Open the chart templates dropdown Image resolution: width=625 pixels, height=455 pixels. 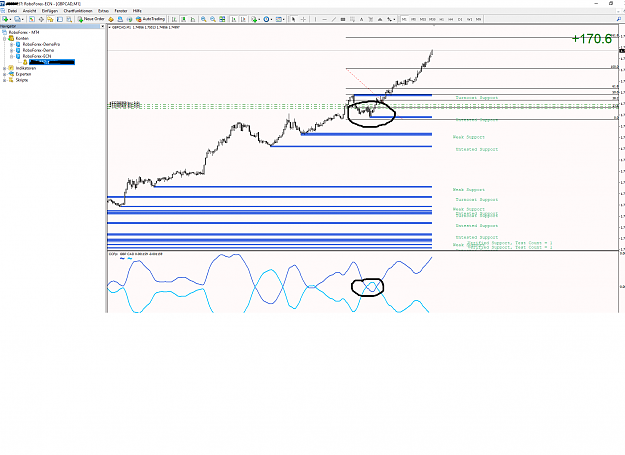(x=279, y=19)
